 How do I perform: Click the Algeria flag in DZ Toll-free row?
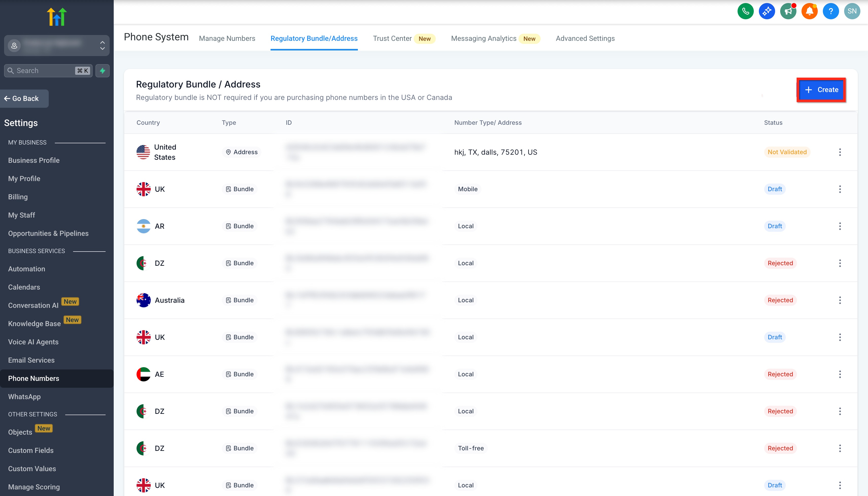(x=143, y=448)
